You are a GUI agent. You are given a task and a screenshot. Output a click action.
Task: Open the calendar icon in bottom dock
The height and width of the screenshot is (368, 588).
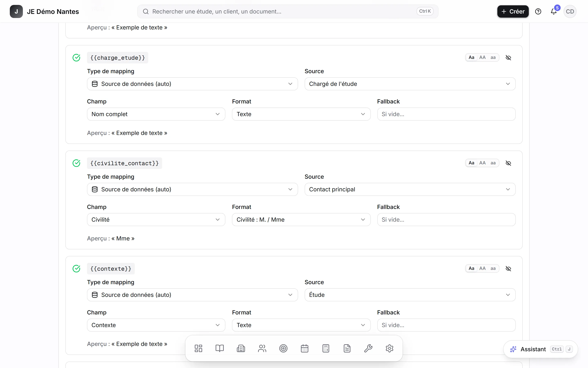pyautogui.click(x=304, y=348)
